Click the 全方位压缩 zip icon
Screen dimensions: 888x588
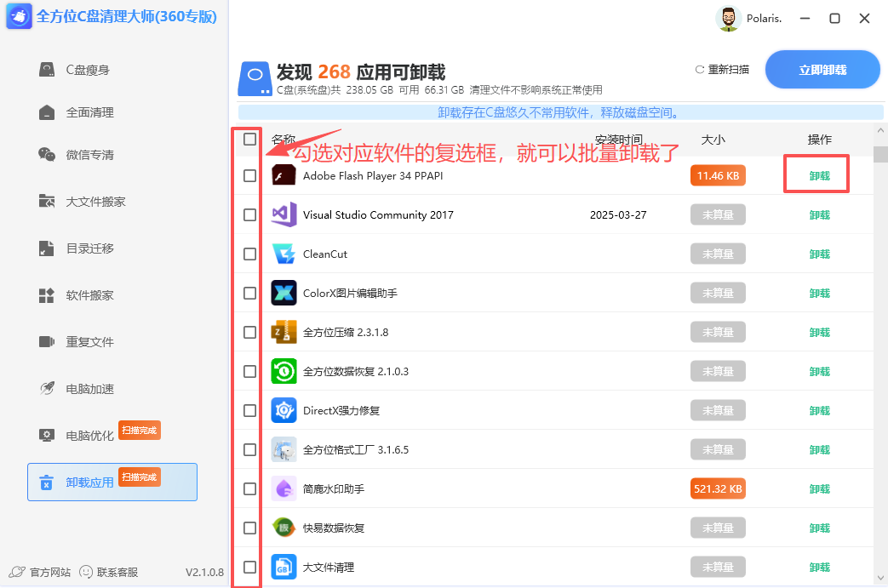click(284, 332)
